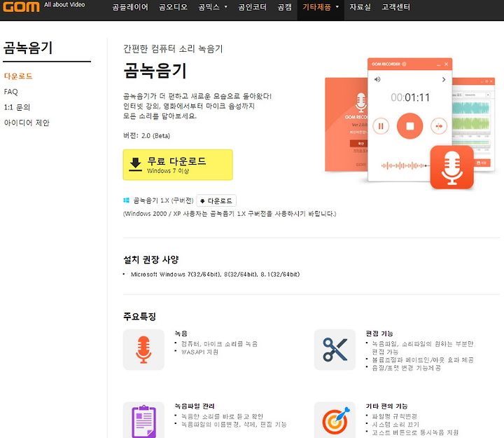Click the target 기타 편의 기능 icon

(x=335, y=420)
